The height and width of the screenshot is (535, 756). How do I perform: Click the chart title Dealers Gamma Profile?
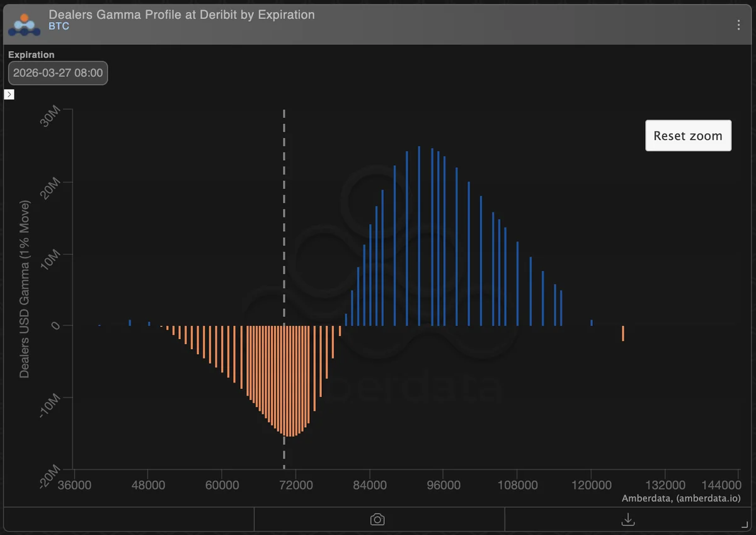181,14
